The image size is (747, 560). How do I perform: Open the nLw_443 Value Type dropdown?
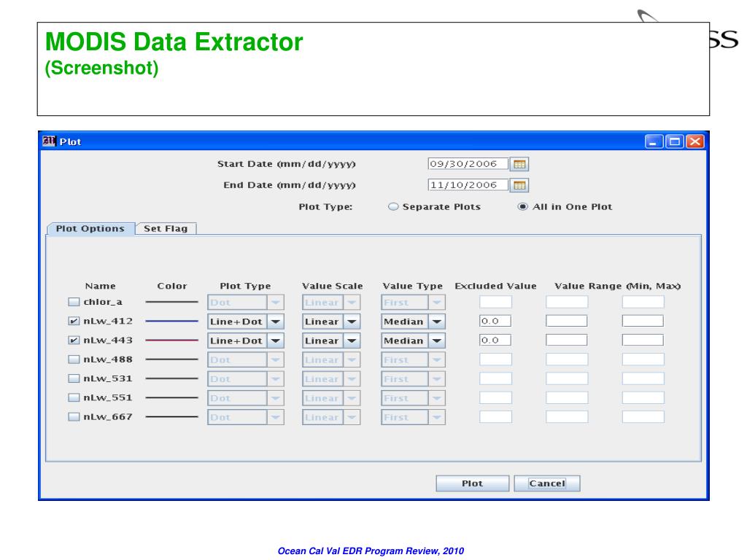point(413,341)
